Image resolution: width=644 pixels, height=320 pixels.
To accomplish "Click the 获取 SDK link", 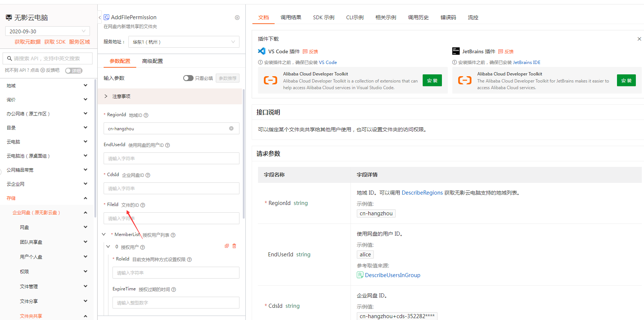I will pyautogui.click(x=55, y=42).
